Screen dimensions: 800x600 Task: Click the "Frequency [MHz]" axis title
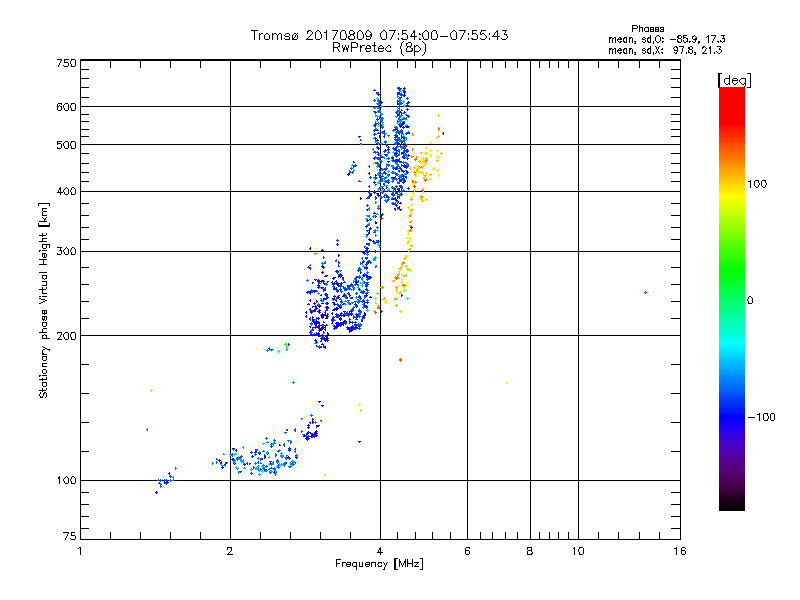tap(379, 564)
